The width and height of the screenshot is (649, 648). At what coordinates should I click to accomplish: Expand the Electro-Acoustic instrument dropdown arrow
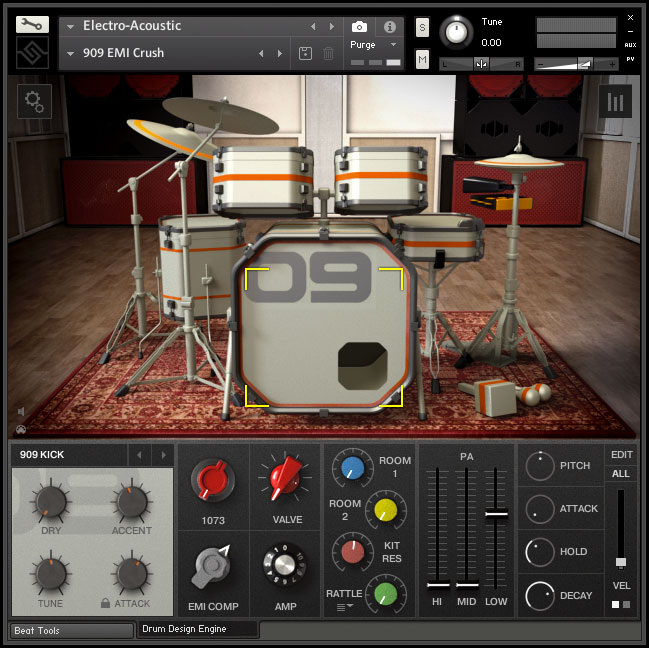pos(70,27)
